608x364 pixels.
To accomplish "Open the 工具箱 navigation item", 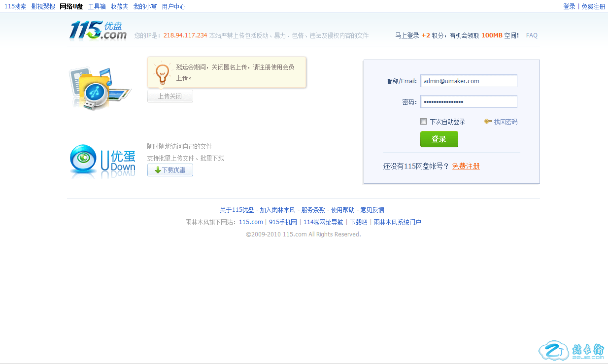I will (97, 6).
